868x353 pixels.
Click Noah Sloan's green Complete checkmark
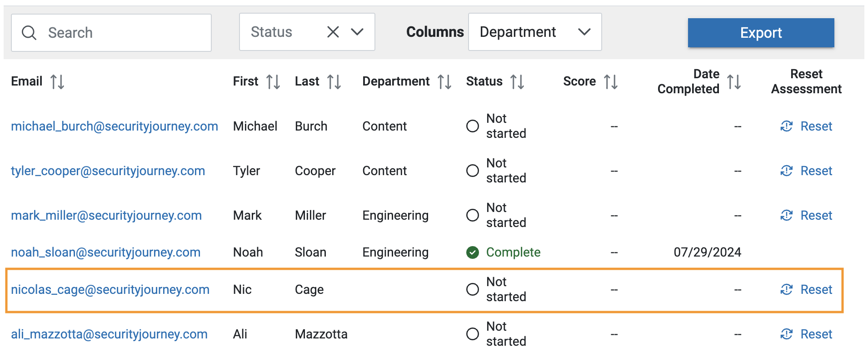coord(473,252)
